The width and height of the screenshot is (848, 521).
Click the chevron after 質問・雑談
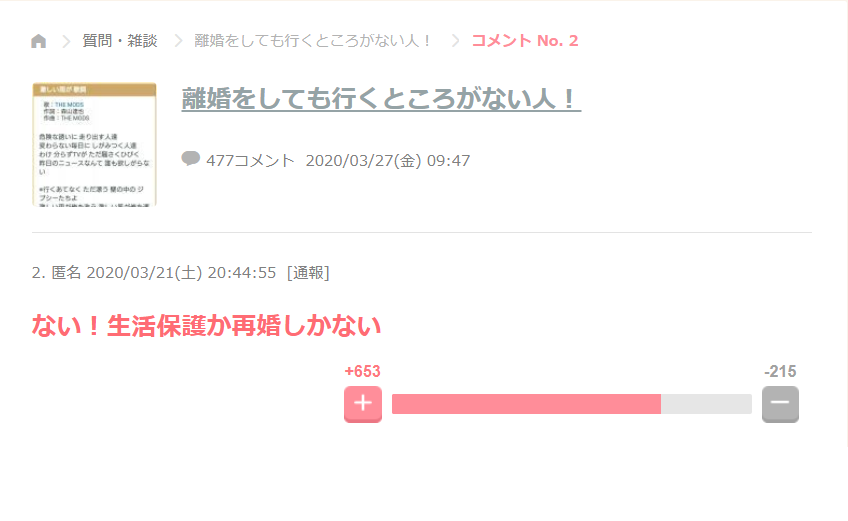[x=178, y=41]
